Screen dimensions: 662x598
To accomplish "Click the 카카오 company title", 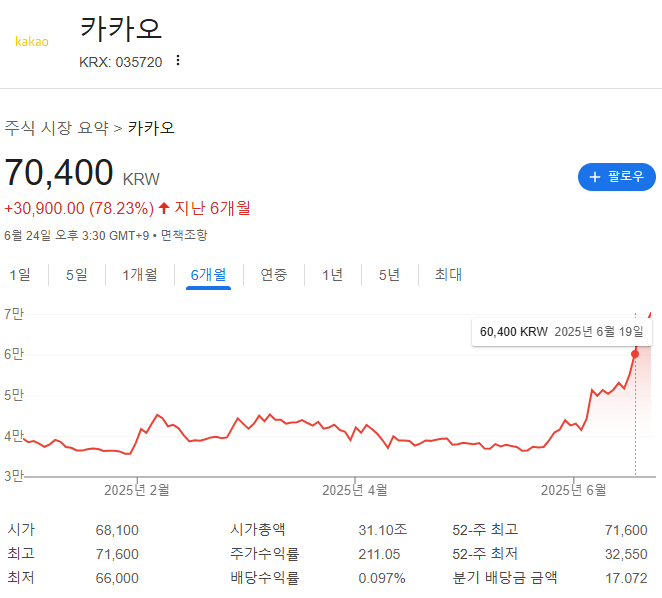I will 121,29.
